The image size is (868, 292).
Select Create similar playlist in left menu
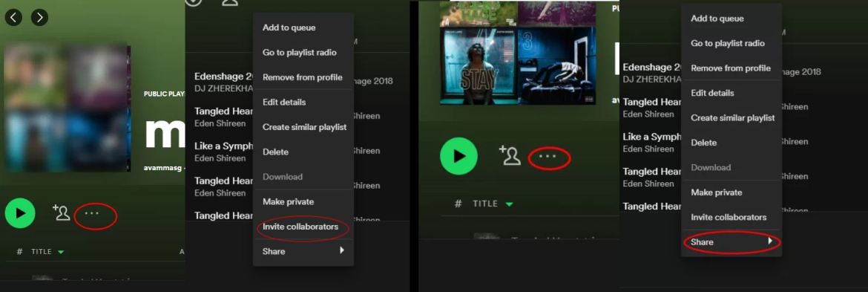[303, 127]
